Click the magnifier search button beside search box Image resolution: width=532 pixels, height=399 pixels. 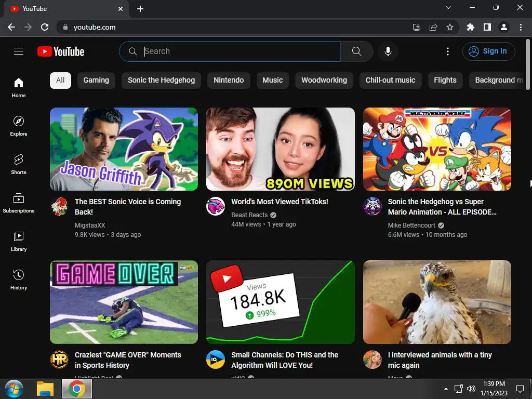pyautogui.click(x=356, y=51)
